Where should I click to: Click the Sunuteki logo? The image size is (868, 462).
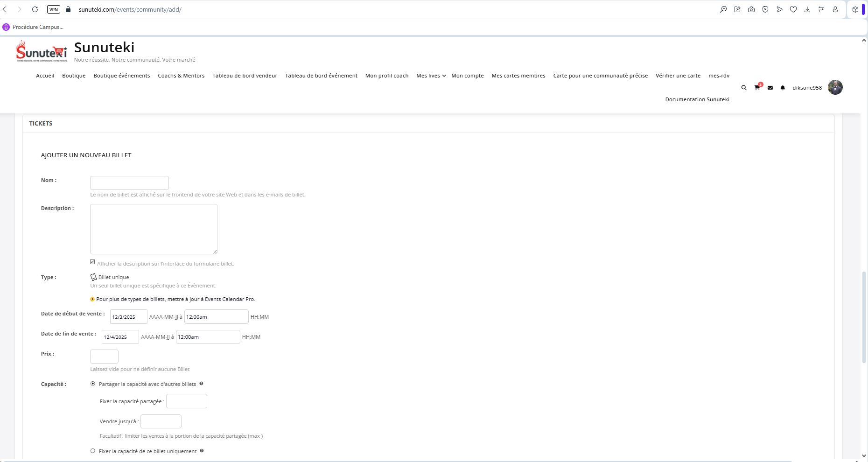(x=42, y=51)
